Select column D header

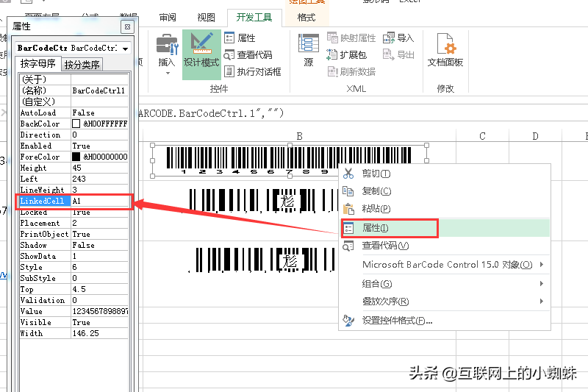click(x=535, y=136)
